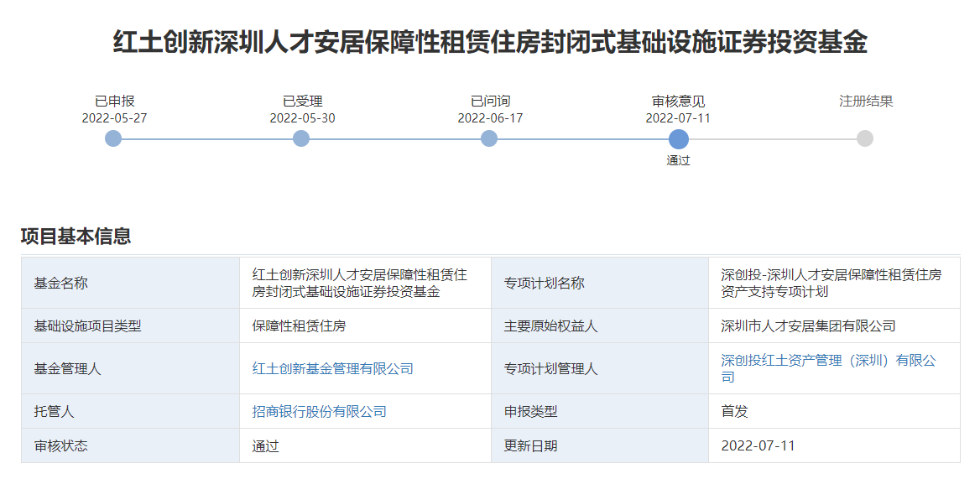Image resolution: width=980 pixels, height=479 pixels.
Task: Click the 注册结果 step label text
Action: [866, 102]
